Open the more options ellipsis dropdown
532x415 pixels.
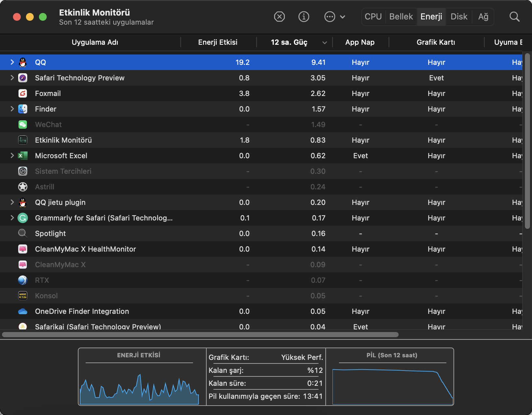(x=334, y=17)
